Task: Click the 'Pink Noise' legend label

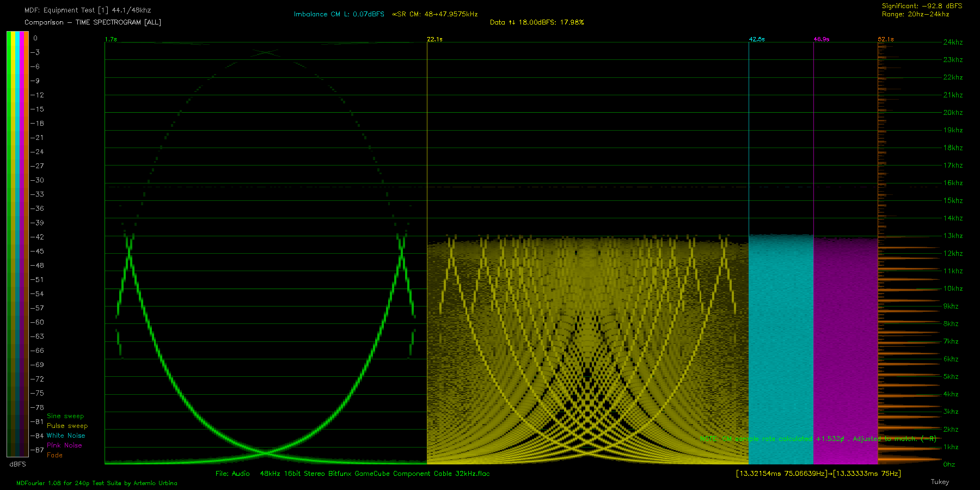Action: click(64, 445)
